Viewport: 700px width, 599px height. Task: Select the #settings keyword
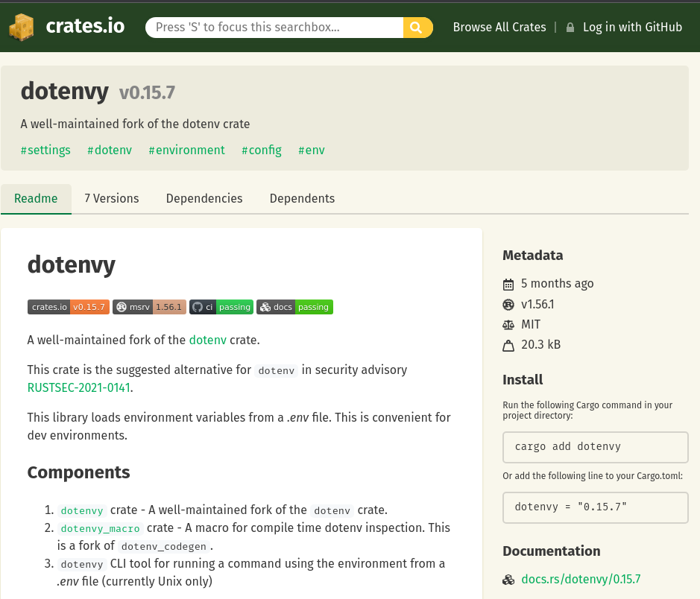click(x=45, y=150)
